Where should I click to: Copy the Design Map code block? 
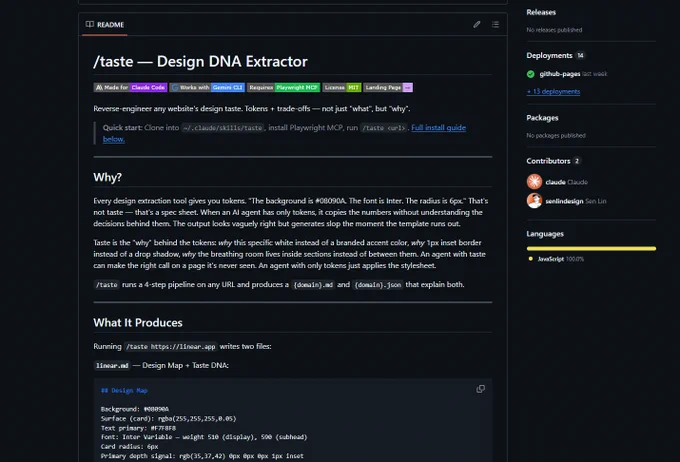[481, 389]
